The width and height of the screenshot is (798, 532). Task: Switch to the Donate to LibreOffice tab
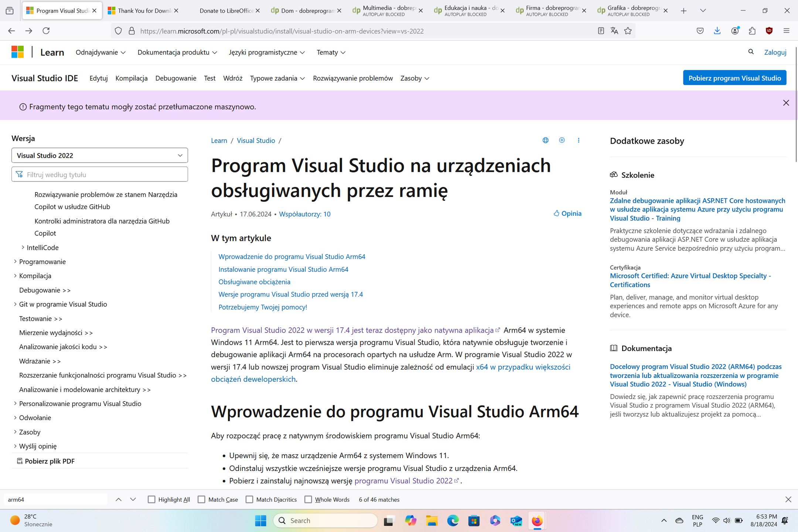(x=225, y=10)
